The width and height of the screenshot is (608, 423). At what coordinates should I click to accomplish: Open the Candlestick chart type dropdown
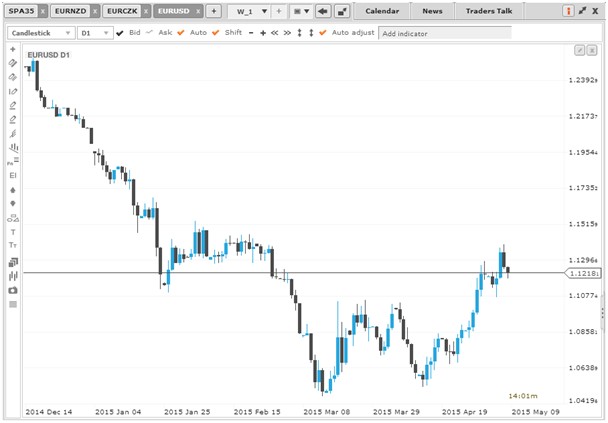click(x=40, y=33)
